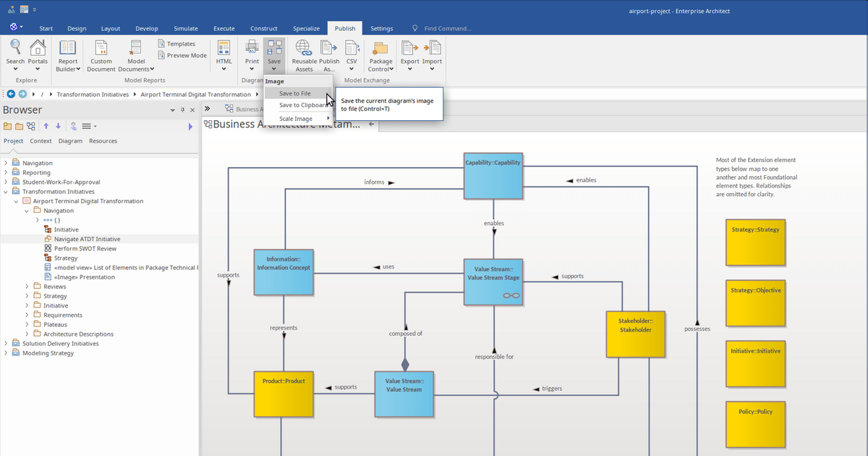
Task: Click the Print diagram icon
Action: point(251,52)
